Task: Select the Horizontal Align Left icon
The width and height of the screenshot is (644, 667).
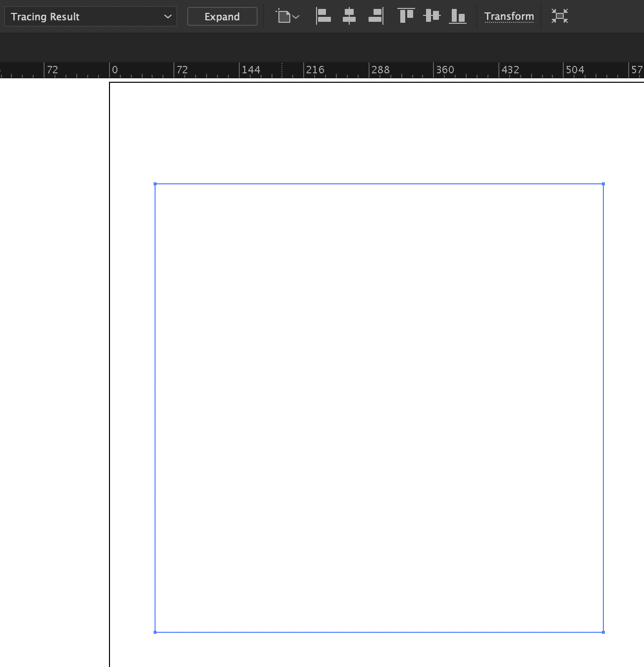Action: click(323, 16)
